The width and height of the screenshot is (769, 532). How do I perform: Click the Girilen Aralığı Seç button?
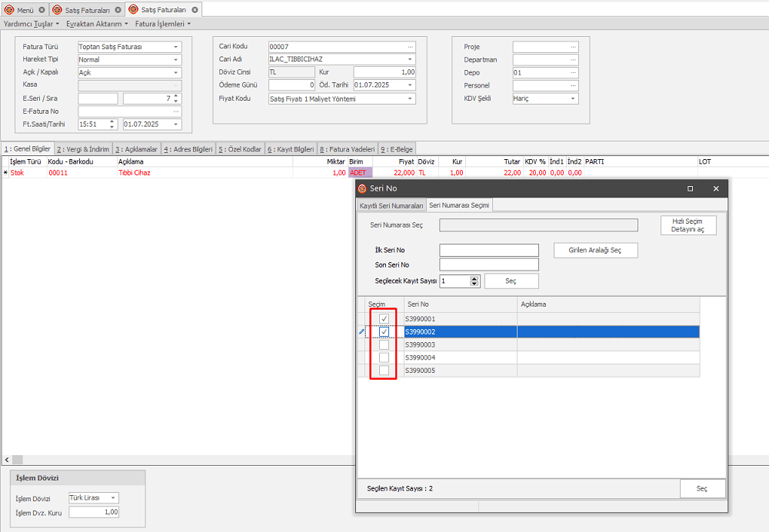point(596,251)
